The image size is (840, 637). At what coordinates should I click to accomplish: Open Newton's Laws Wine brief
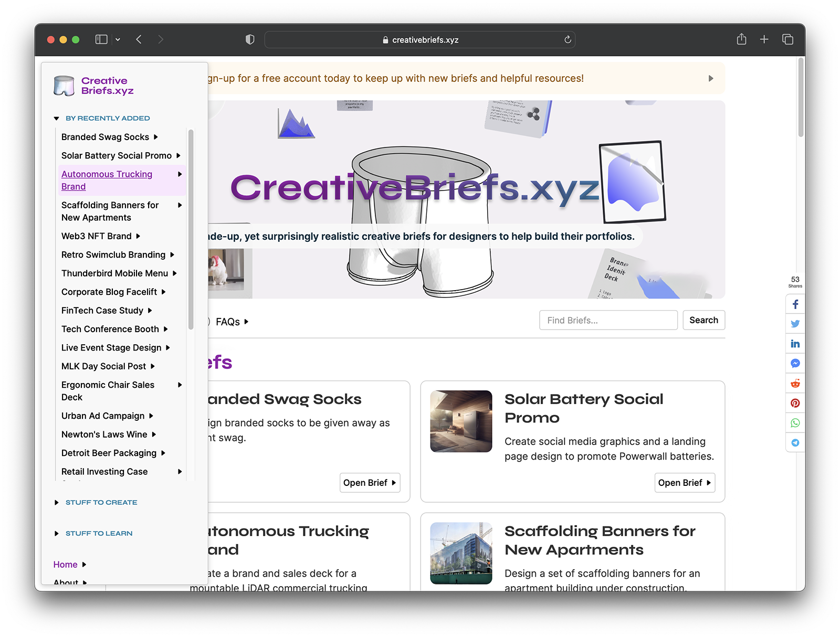point(109,434)
